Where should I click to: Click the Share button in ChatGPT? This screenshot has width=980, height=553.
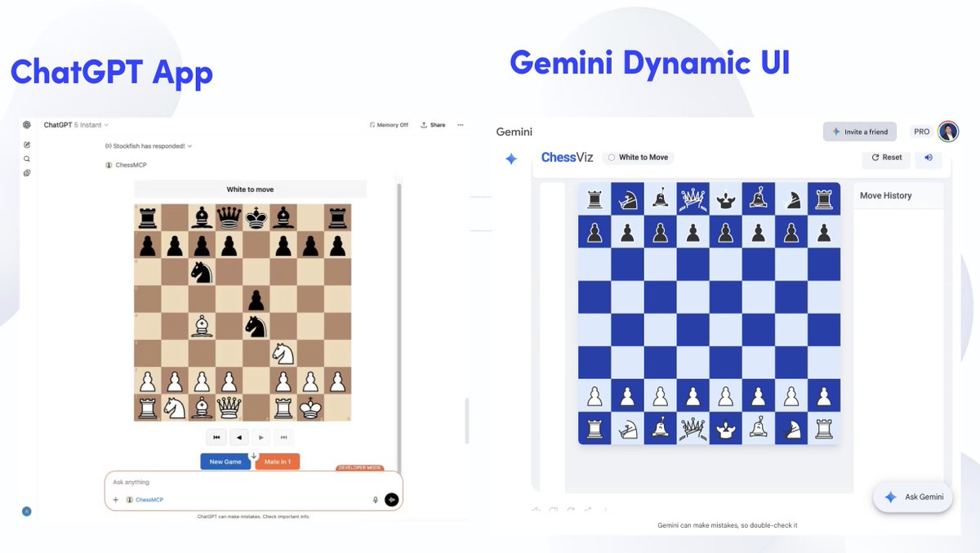pos(433,125)
